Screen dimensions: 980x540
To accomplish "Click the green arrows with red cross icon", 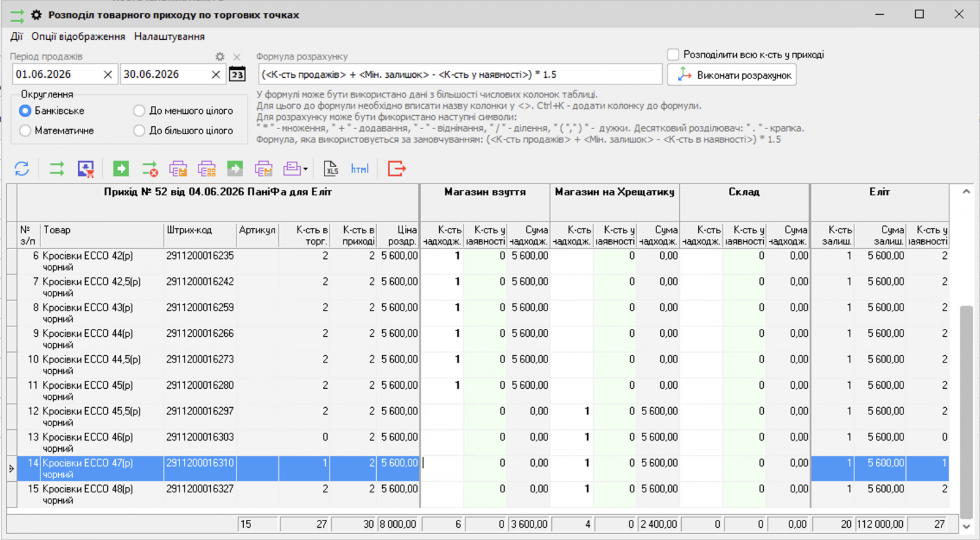I will [x=149, y=168].
